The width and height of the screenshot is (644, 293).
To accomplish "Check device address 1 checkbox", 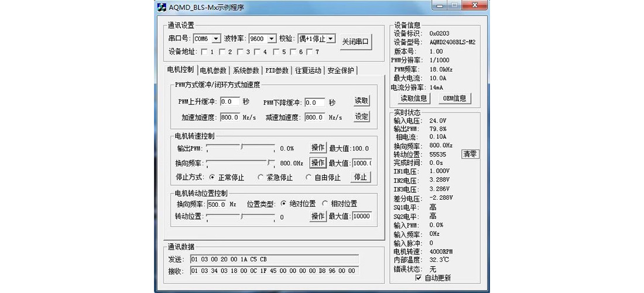I will [x=204, y=52].
